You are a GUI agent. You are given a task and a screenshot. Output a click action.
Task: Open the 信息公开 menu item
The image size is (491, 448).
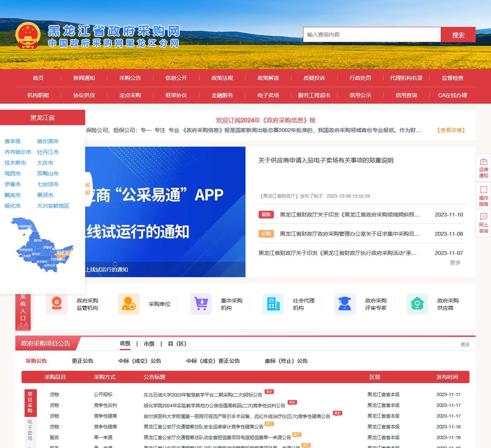pos(176,78)
